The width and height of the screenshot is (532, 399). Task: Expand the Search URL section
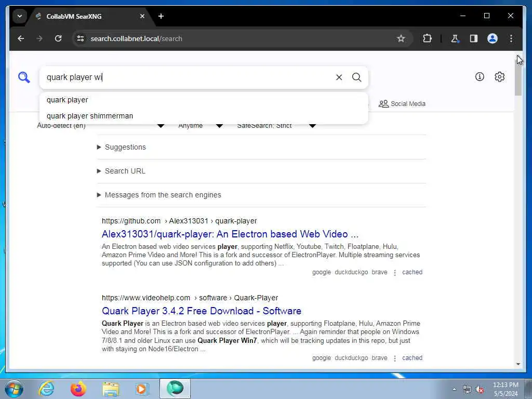pos(121,171)
